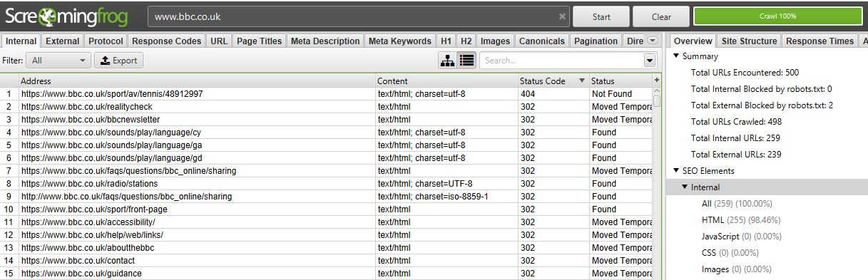Click the Export button

click(x=118, y=61)
